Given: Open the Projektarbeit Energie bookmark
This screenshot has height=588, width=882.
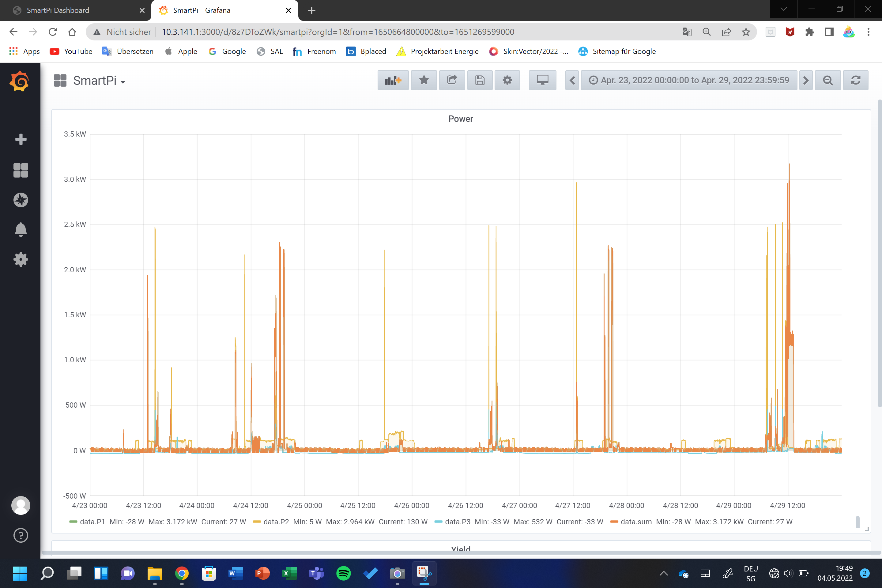Looking at the screenshot, I should point(444,51).
